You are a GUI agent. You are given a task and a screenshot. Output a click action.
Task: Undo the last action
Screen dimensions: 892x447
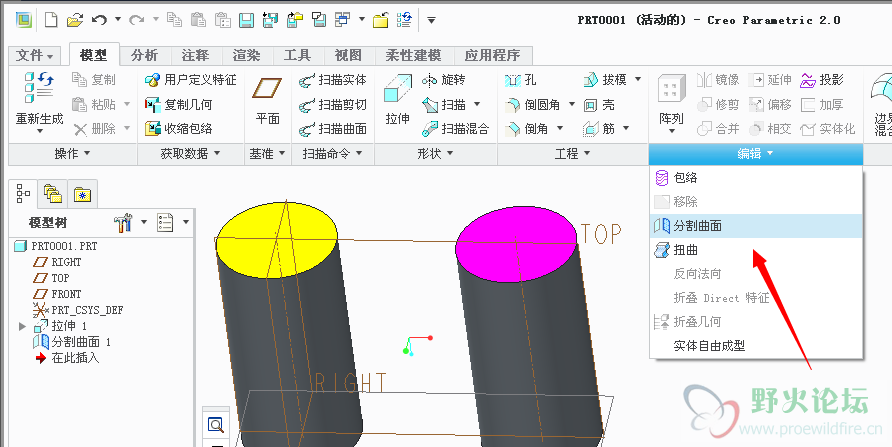tap(100, 20)
